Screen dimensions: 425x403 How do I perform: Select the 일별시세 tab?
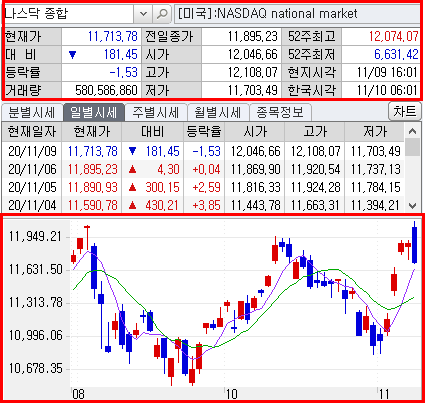pos(94,112)
